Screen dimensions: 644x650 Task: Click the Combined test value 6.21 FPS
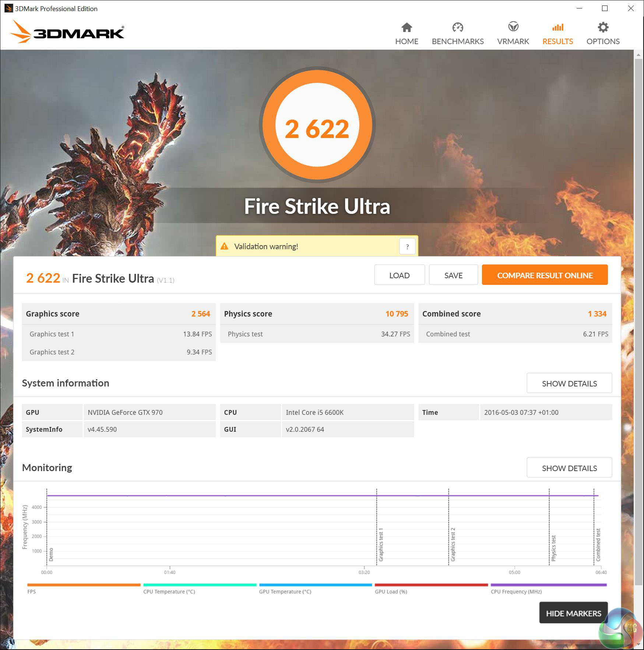[595, 334]
